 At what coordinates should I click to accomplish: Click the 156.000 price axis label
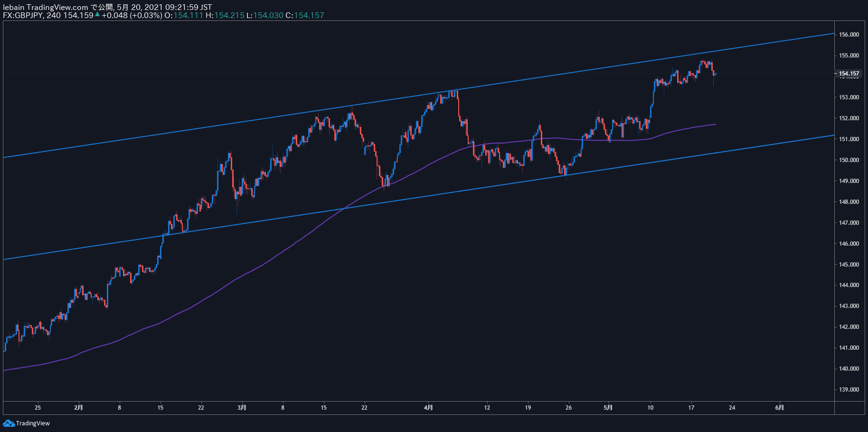(x=849, y=35)
